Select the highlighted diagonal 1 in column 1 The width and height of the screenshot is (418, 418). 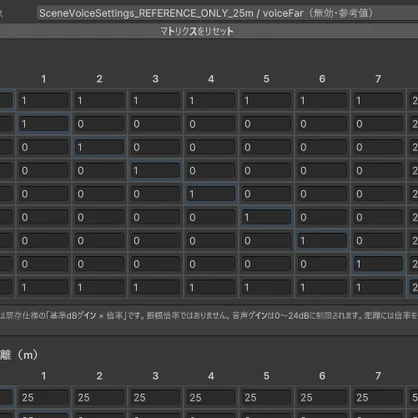44,124
